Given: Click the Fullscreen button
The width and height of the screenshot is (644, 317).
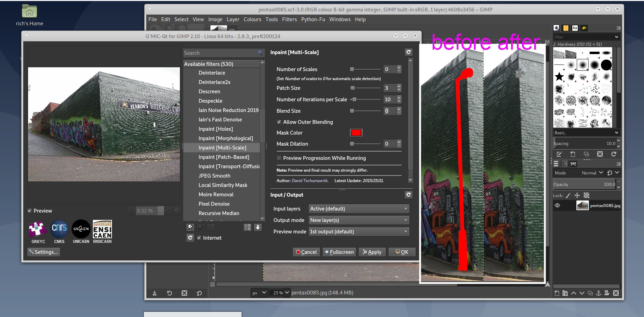Looking at the screenshot, I should click(339, 252).
